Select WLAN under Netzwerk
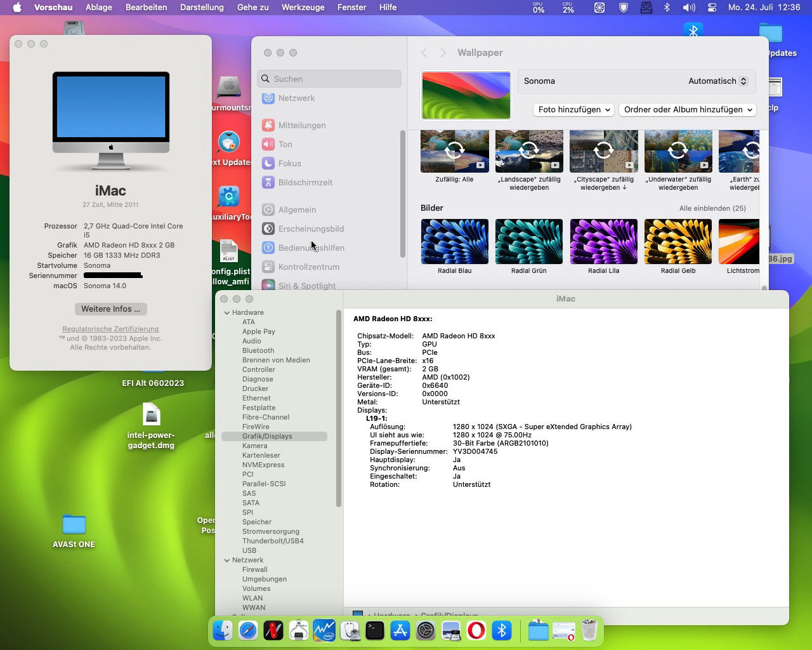812x650 pixels. (252, 598)
